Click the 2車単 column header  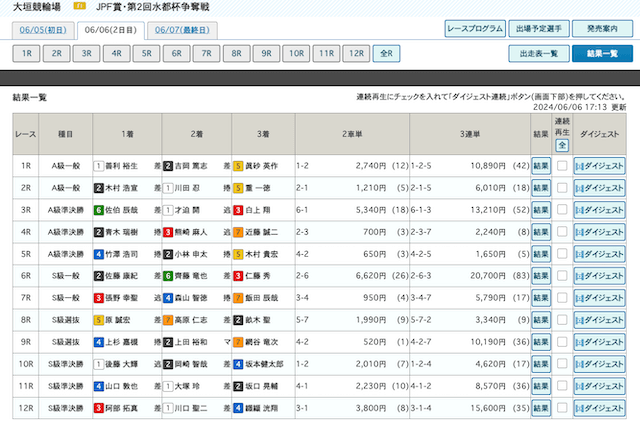pos(352,134)
